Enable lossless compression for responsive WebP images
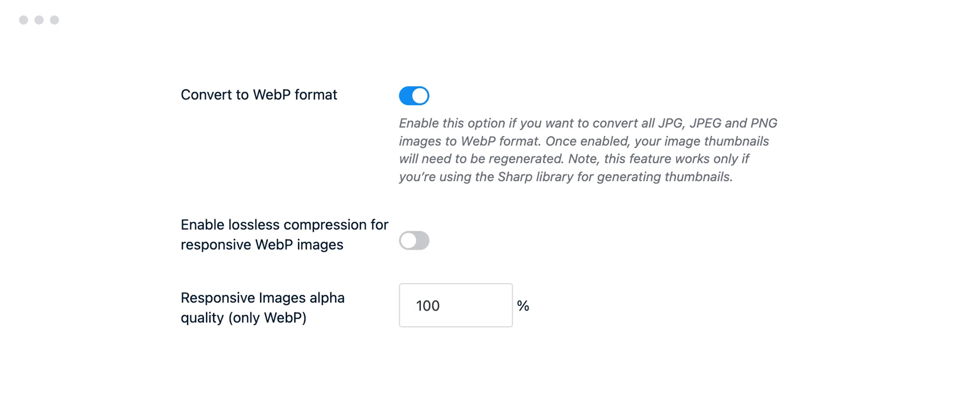 pos(413,241)
